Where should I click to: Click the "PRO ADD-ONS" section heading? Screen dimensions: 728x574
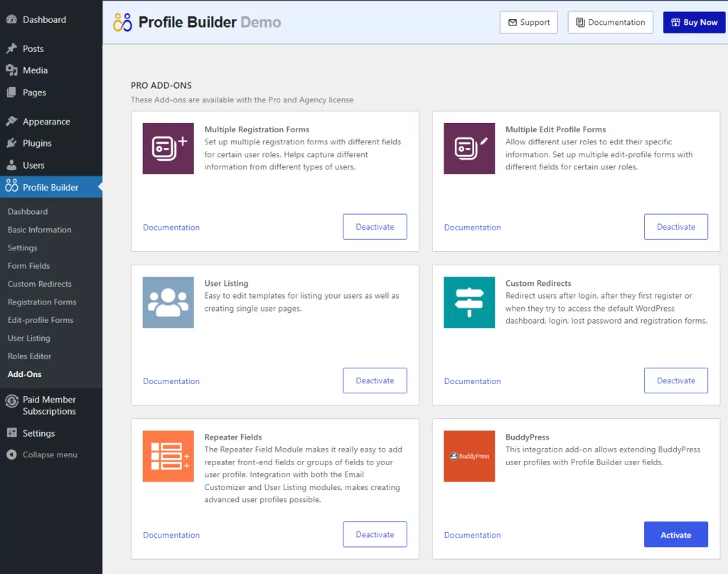[161, 85]
